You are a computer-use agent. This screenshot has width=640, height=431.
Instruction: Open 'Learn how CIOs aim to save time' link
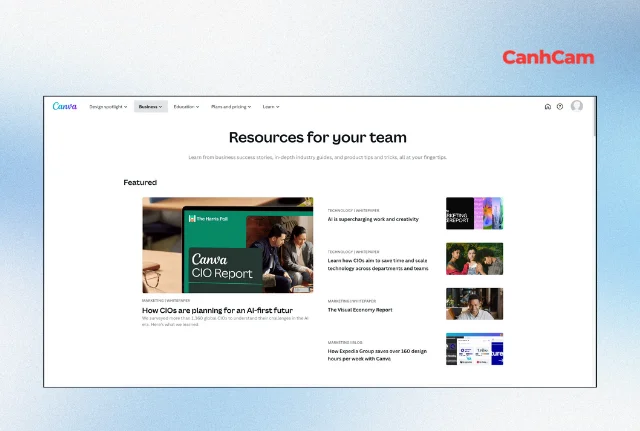[378, 264]
